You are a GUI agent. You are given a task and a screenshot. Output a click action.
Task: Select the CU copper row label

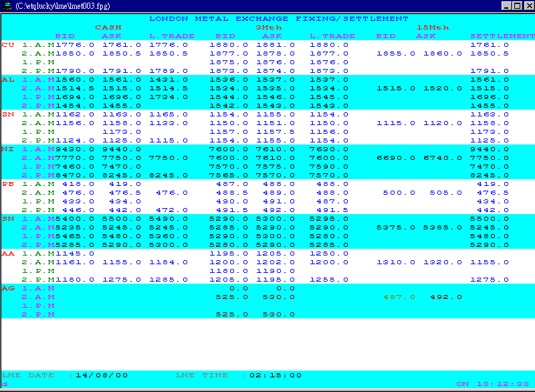pyautogui.click(x=6, y=45)
